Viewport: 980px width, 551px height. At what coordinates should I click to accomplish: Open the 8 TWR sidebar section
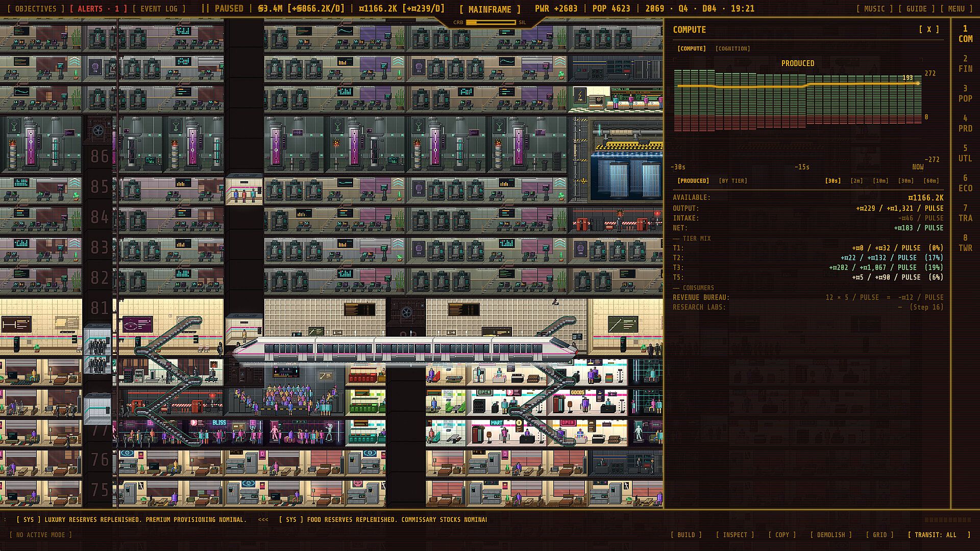[x=965, y=243]
